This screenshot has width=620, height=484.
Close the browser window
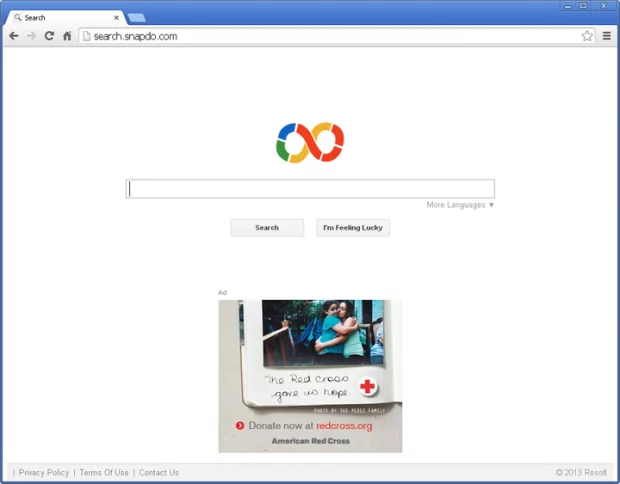tap(604, 6)
